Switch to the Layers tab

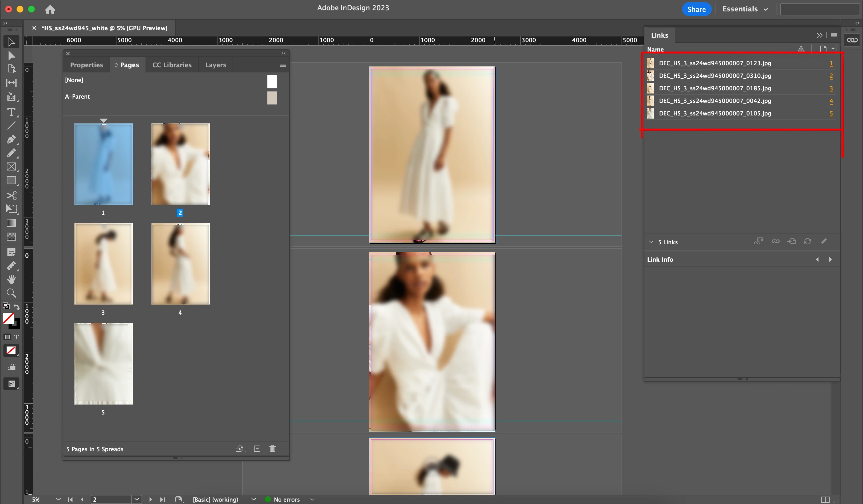point(215,65)
